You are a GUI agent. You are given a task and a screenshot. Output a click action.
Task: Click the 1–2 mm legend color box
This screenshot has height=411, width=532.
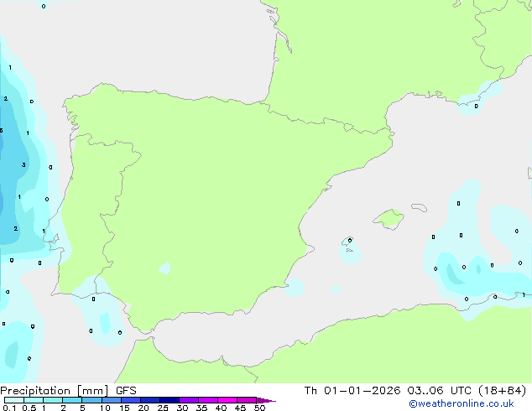coord(53,400)
